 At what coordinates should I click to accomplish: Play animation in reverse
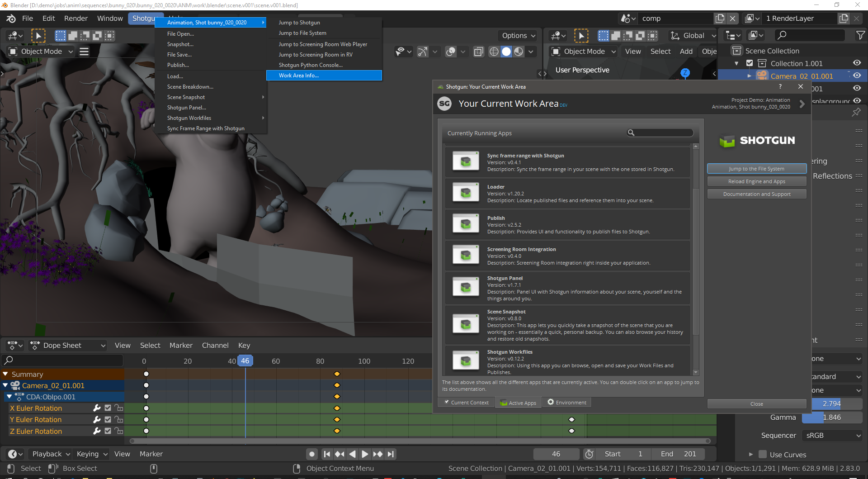[x=352, y=454]
